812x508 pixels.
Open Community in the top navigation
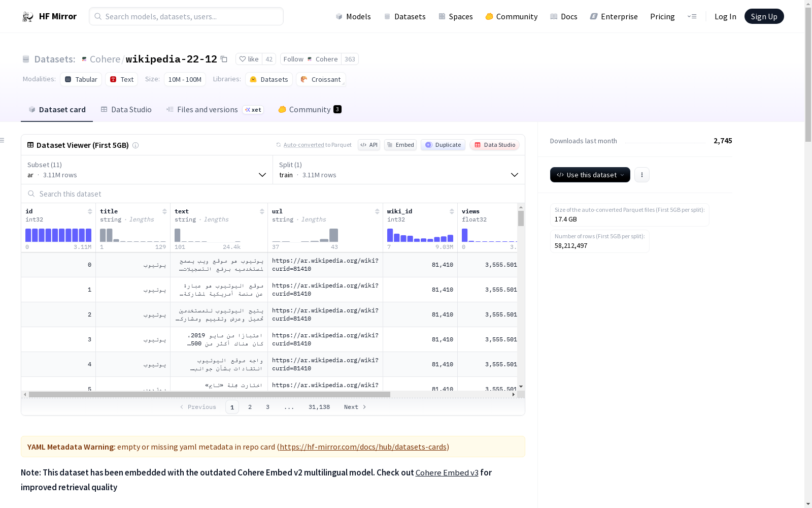pos(512,16)
